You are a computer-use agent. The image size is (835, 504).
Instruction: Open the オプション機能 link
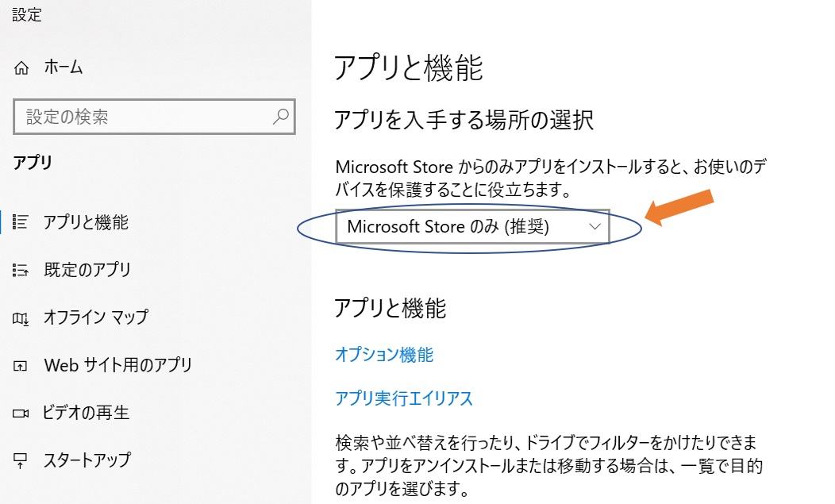tap(384, 355)
